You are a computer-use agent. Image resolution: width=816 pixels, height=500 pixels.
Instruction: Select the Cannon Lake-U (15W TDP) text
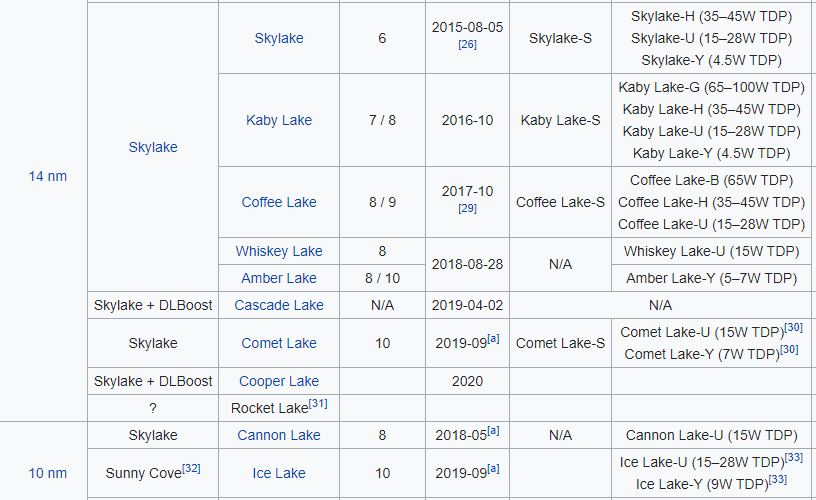click(711, 435)
